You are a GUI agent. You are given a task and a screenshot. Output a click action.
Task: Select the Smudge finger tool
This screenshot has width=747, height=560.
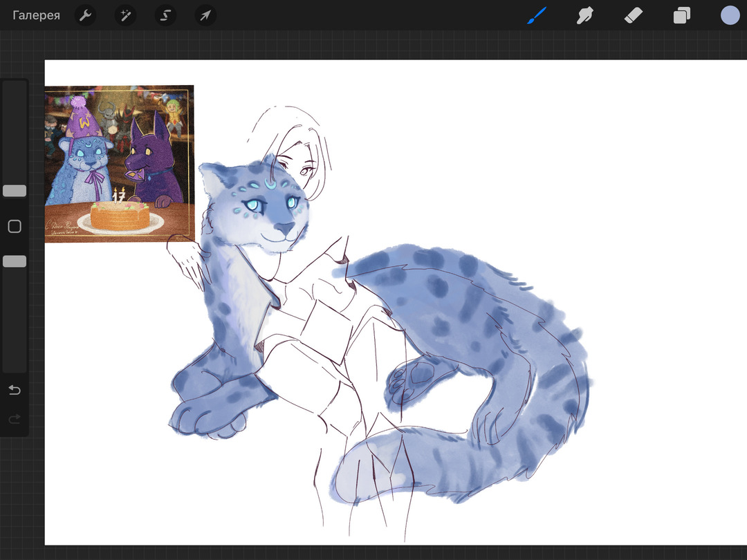pos(585,15)
